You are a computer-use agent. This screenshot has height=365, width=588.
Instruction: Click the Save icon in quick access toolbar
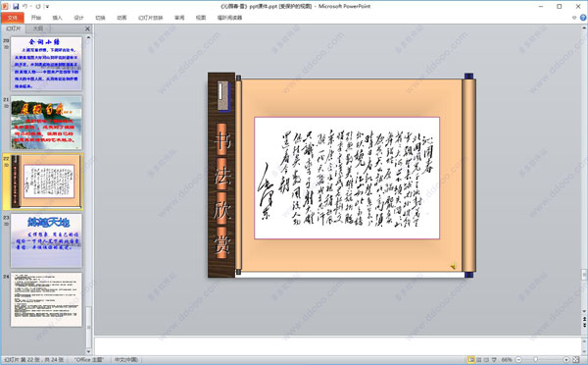(x=16, y=7)
